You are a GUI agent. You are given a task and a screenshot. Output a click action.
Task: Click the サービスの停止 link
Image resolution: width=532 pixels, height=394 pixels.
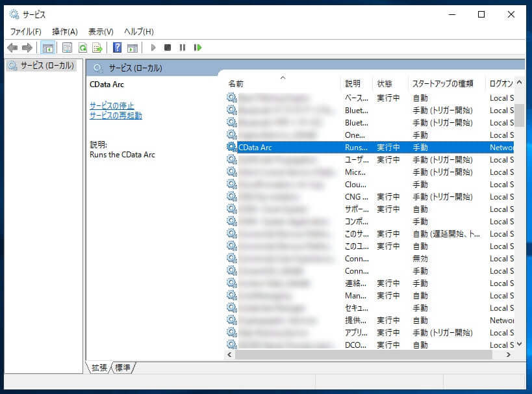click(112, 105)
